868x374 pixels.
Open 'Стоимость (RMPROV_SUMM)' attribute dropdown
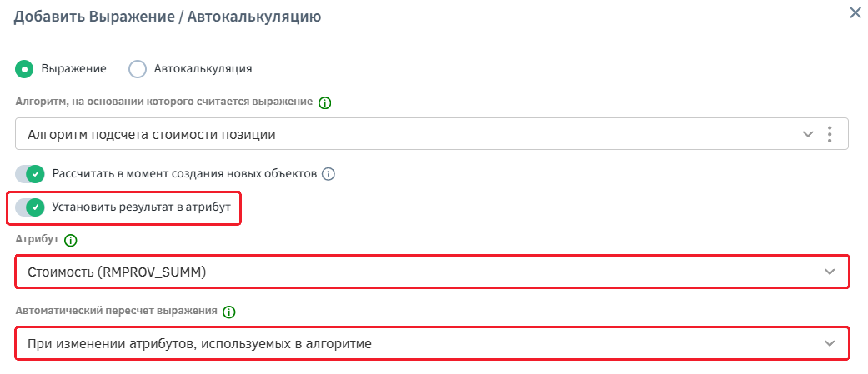tap(432, 272)
